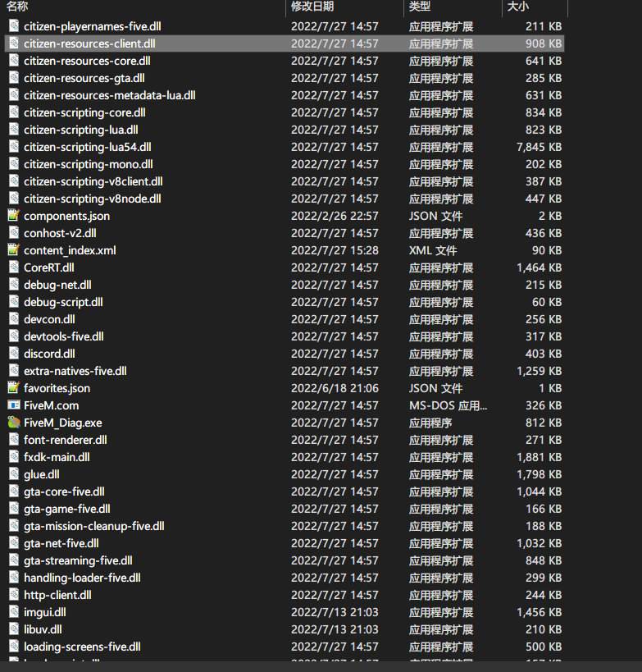642x672 pixels.
Task: Click the citizen-resources-client.dll file icon
Action: pos(14,43)
